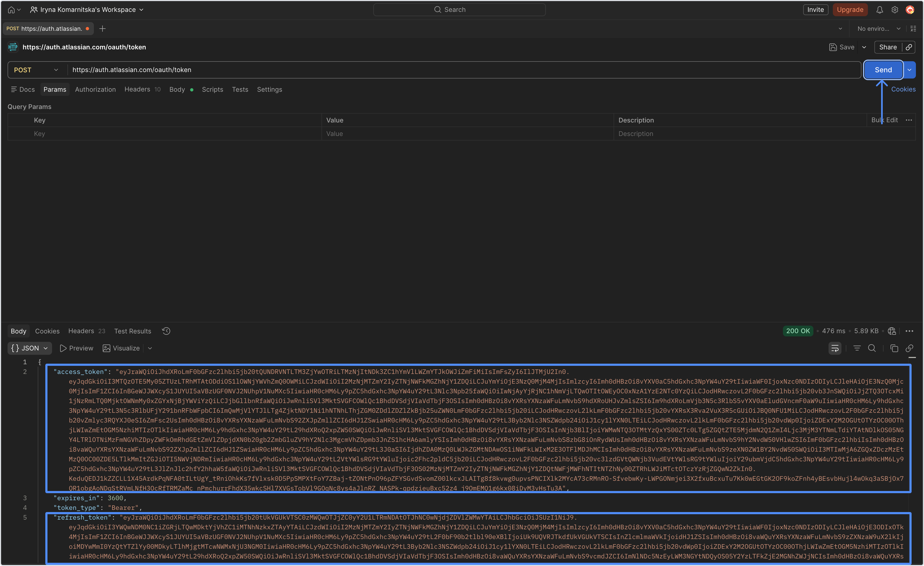Open the No environment selector
Viewport: 924px width, 566px height.
click(x=878, y=29)
